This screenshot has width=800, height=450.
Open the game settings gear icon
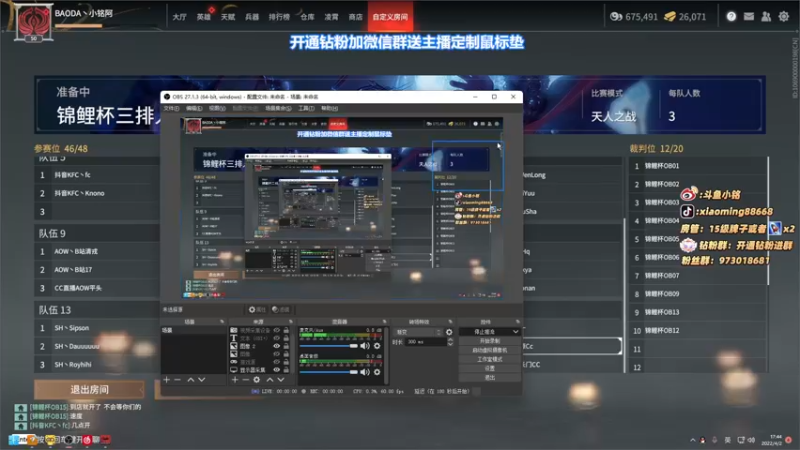click(x=784, y=16)
